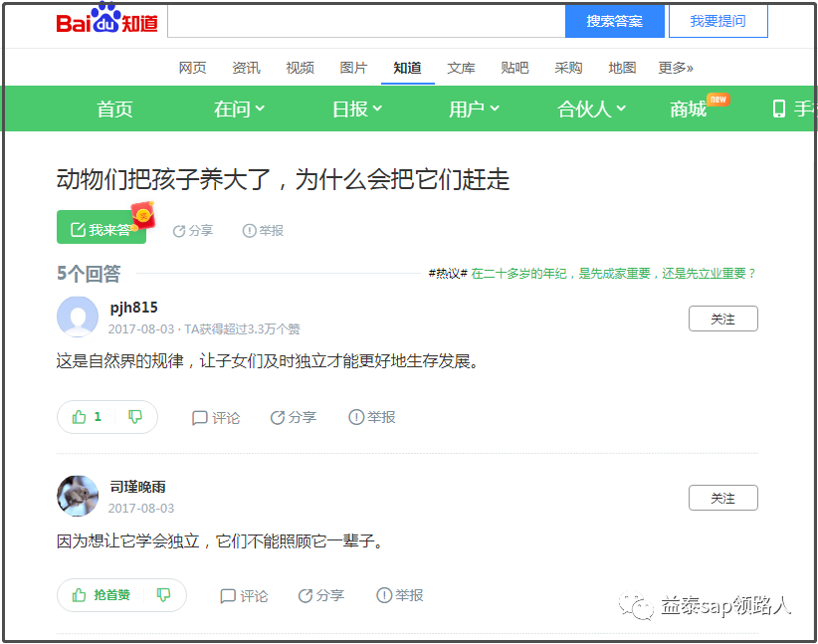Click the date 2017-08-03 under 司瑾晚雨
Screen dimensions: 818x644
(141, 509)
